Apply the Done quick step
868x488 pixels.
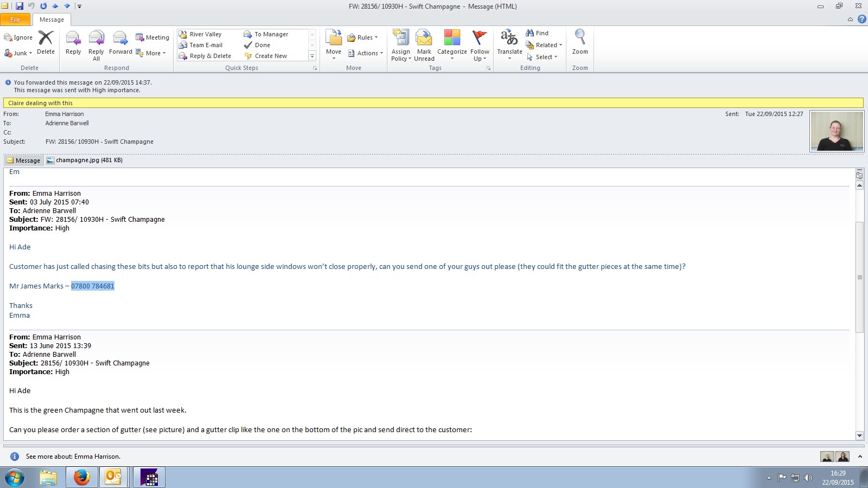pyautogui.click(x=257, y=45)
